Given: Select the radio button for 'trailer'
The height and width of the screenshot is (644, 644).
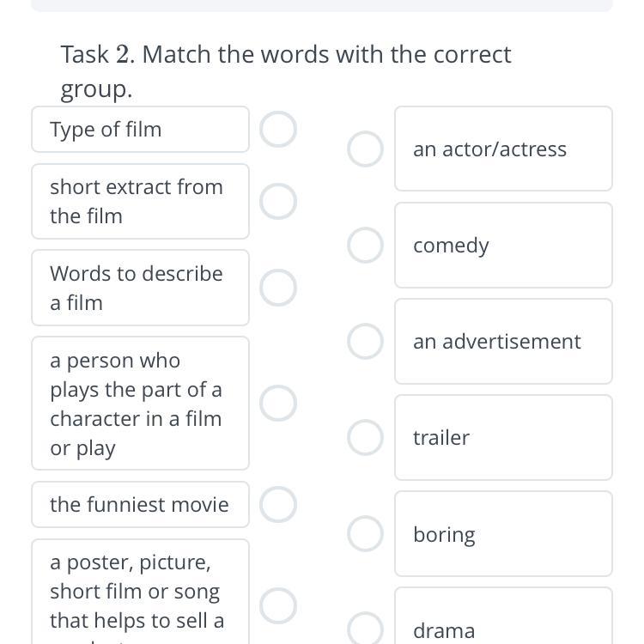Looking at the screenshot, I should (365, 437).
